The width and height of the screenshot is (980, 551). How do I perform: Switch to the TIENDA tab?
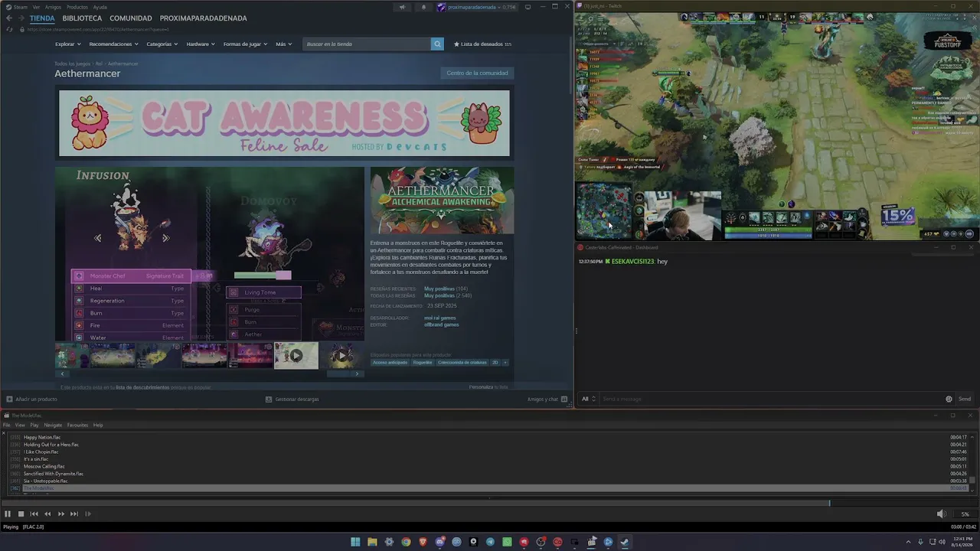click(42, 18)
